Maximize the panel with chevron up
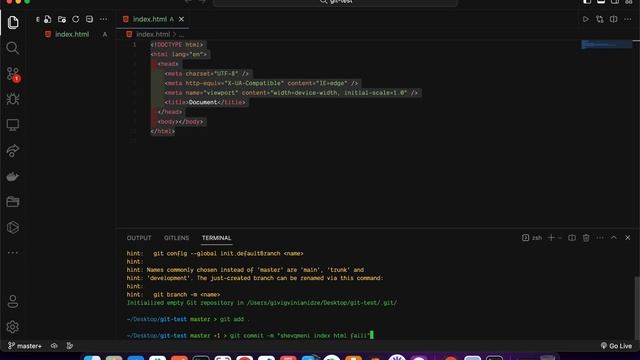Screen dimensions: 640x360 pyautogui.click(x=614, y=238)
